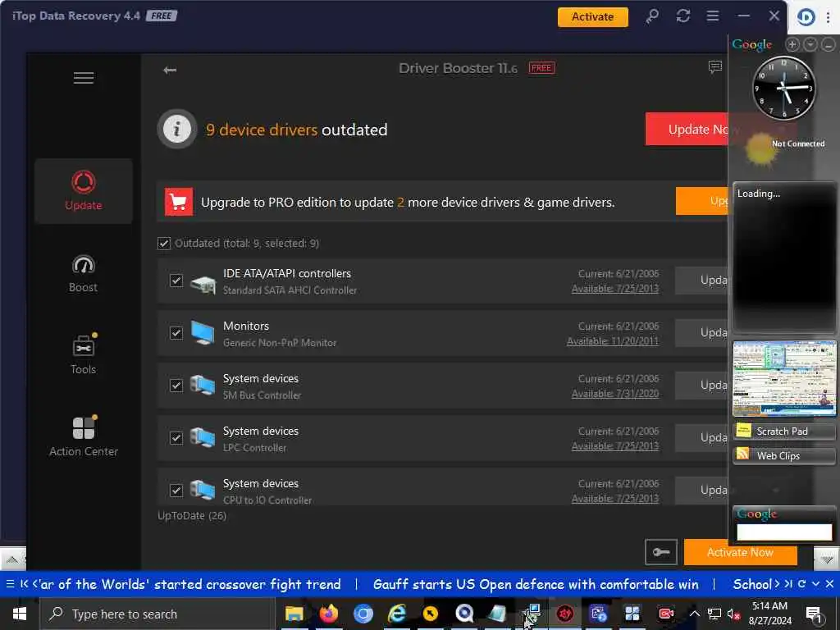The image size is (840, 630).
Task: Click Update button for IDE ATA/ATAPI controllers row
Action: coord(702,281)
